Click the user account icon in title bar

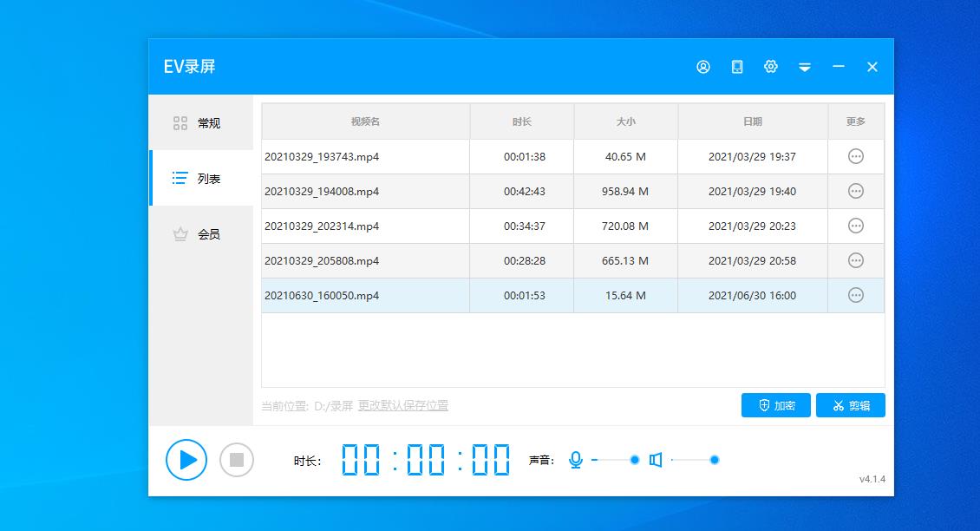(703, 67)
